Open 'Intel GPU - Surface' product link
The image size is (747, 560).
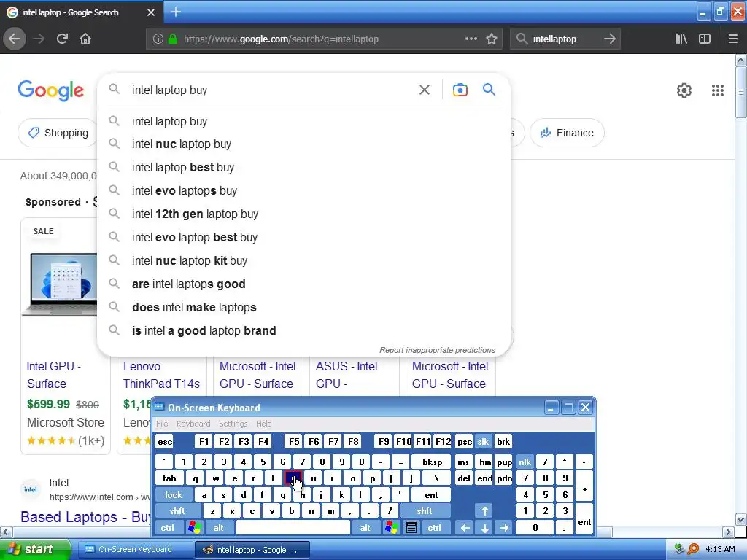(53, 376)
